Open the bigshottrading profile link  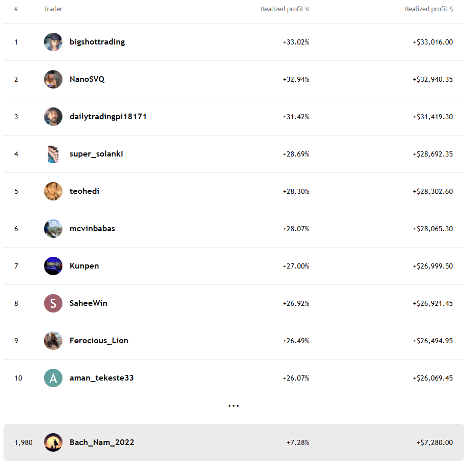(97, 42)
